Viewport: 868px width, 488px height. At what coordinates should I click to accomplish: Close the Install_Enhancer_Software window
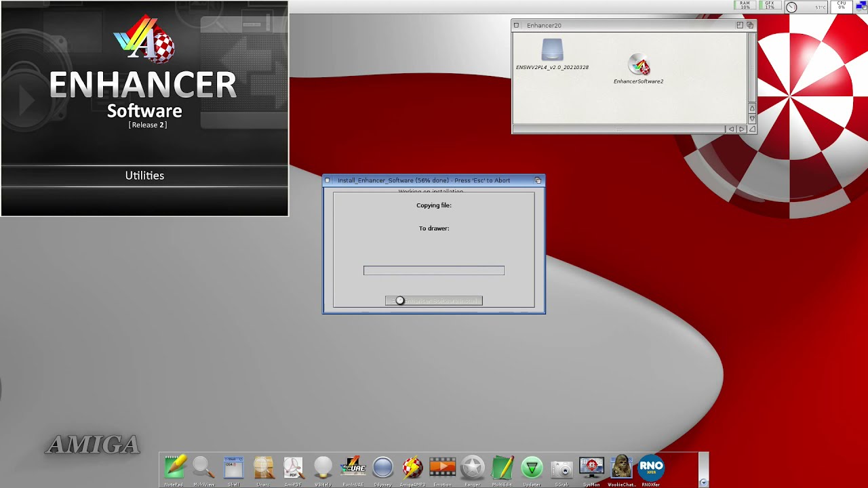[328, 180]
